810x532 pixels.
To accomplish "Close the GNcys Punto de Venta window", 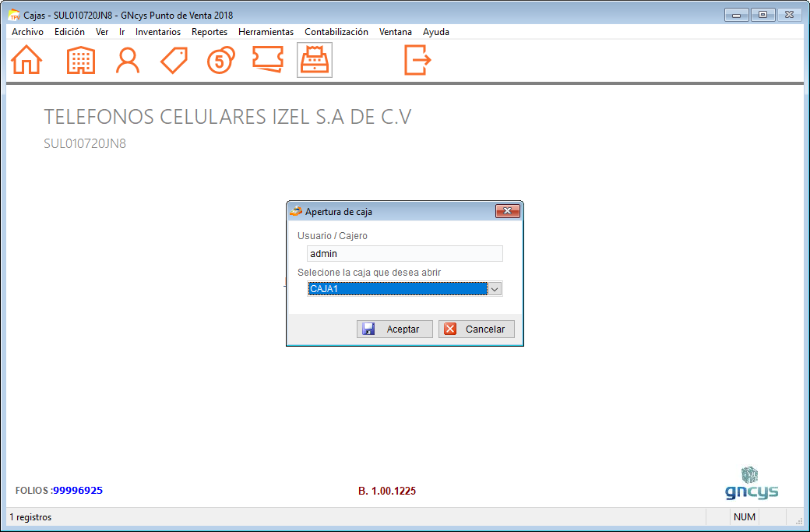I will point(789,15).
